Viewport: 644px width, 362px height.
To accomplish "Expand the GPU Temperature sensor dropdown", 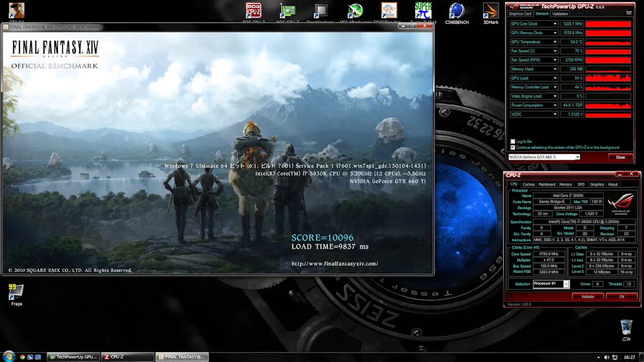I will (x=555, y=42).
